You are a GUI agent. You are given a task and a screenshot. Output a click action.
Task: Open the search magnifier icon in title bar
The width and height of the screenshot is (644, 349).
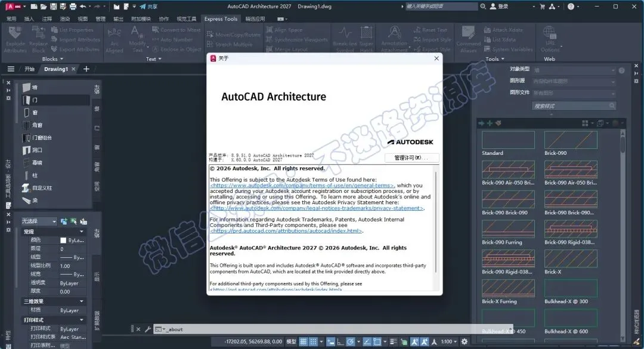(483, 7)
